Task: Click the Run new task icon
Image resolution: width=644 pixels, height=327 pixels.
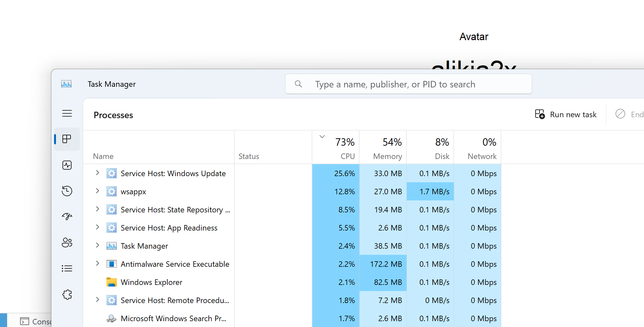Action: (539, 114)
